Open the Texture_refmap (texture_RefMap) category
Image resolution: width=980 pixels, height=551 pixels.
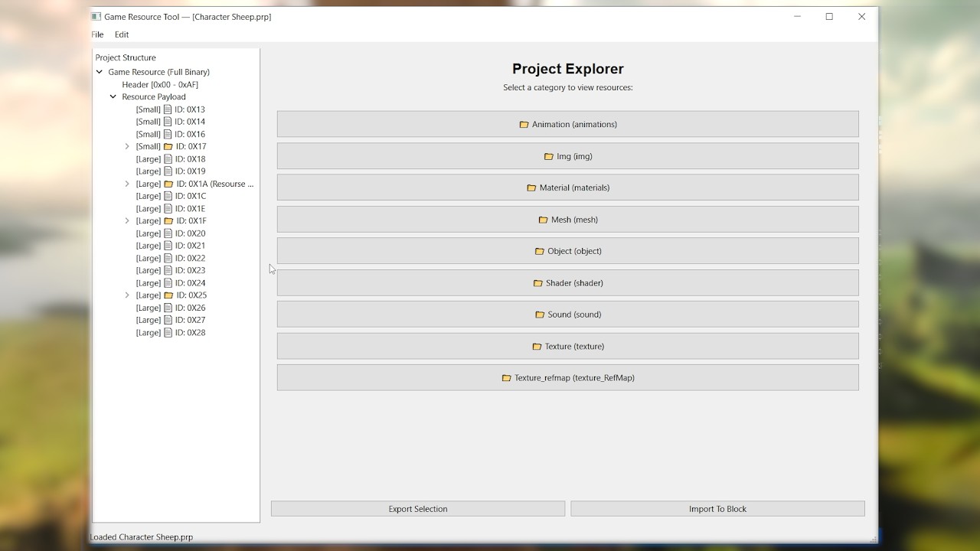point(568,378)
